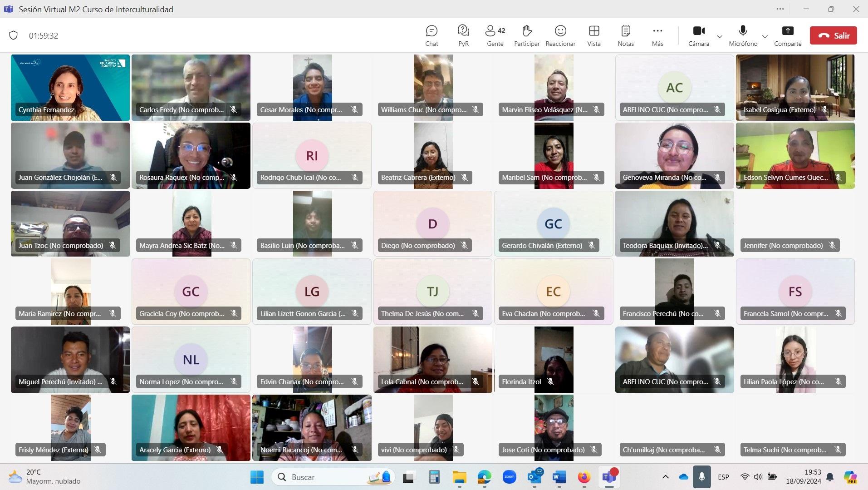Open the PyR questions panel
The height and width of the screenshot is (490, 868).
[x=463, y=35]
